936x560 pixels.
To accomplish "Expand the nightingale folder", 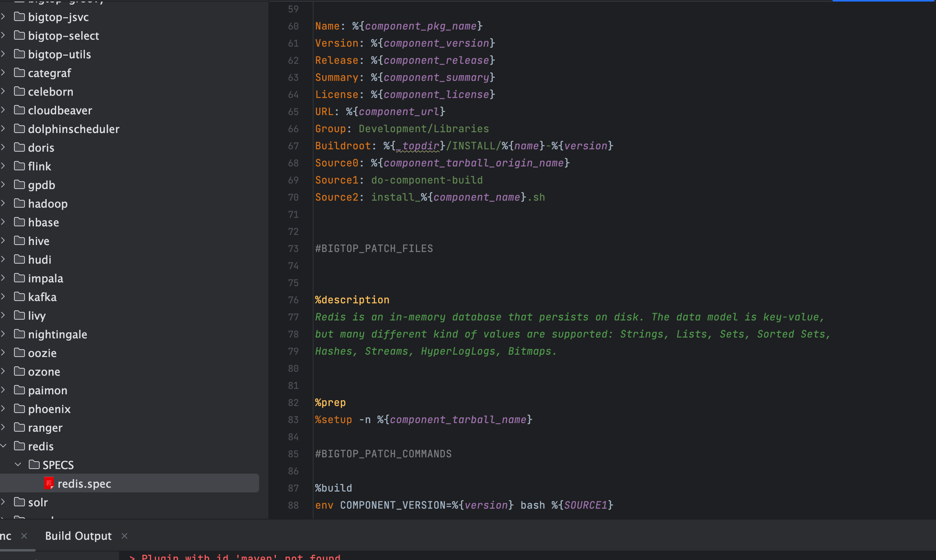I will point(3,334).
